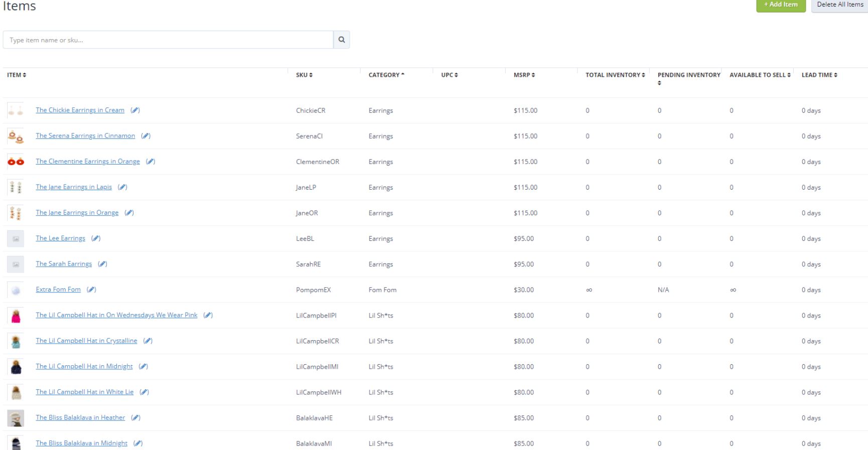Click thumbnail of The Bliss Balaklava in Heather

tap(16, 418)
